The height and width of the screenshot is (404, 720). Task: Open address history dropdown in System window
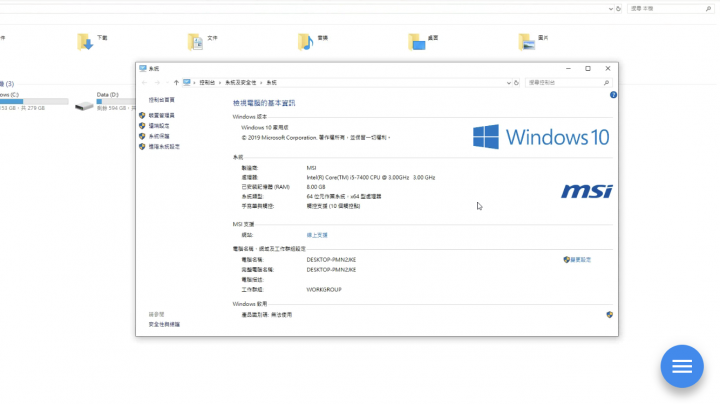(508, 83)
